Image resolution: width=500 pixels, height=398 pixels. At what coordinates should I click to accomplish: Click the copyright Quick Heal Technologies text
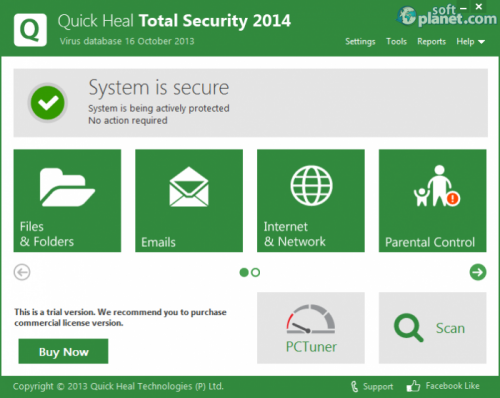(118, 386)
